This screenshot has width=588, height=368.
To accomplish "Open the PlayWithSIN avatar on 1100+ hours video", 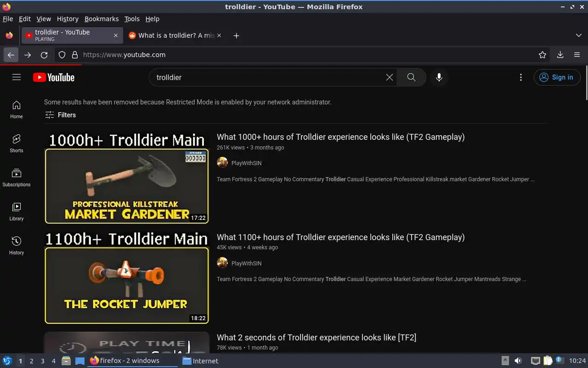I will click(x=222, y=263).
